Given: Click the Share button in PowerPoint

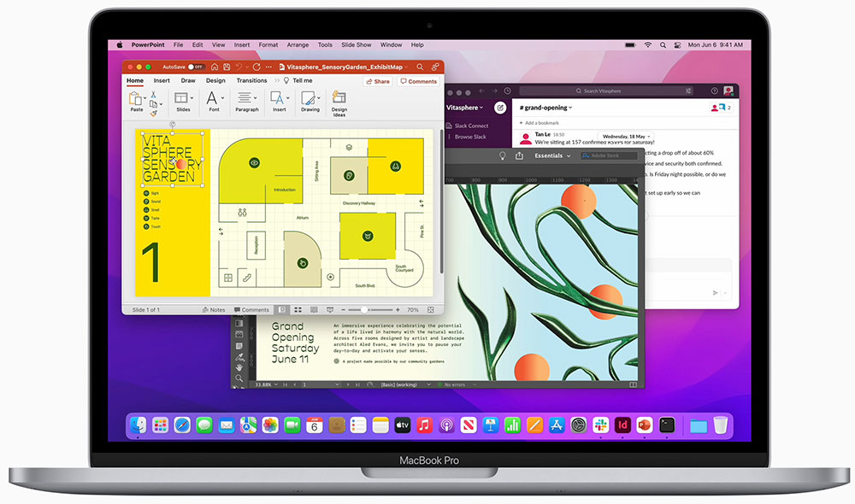Looking at the screenshot, I should click(379, 80).
